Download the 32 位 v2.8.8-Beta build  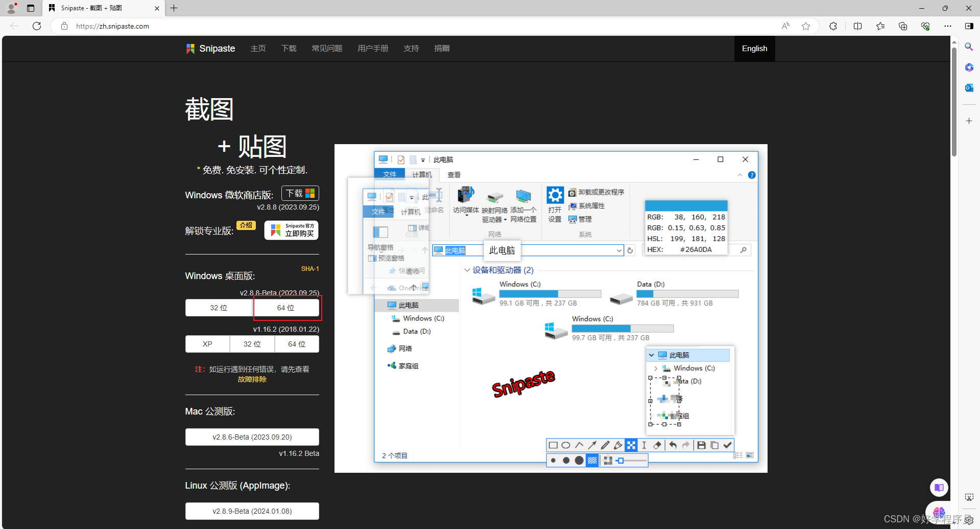pos(219,308)
